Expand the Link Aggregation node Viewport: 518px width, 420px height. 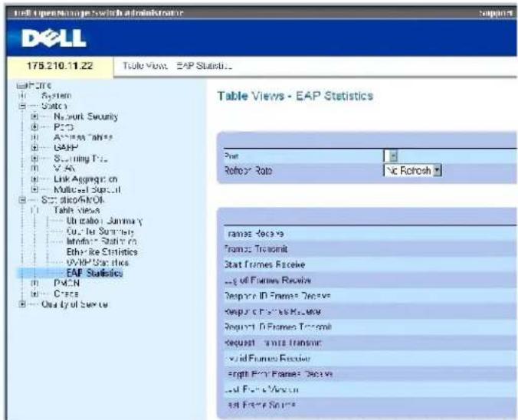click(x=34, y=179)
